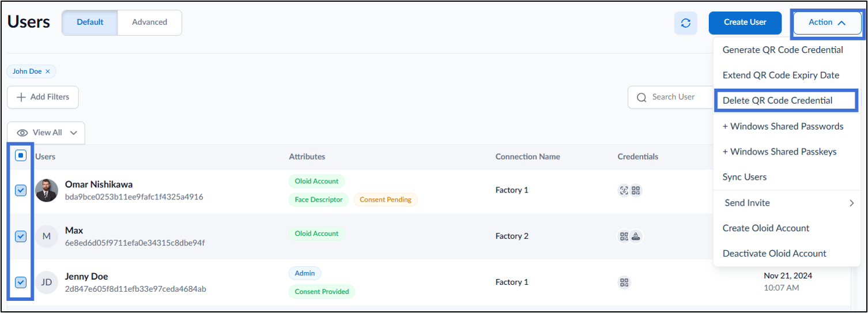Click the JD avatar for Jenny Doe
Viewport: 868px width, 313px height.
tap(47, 282)
